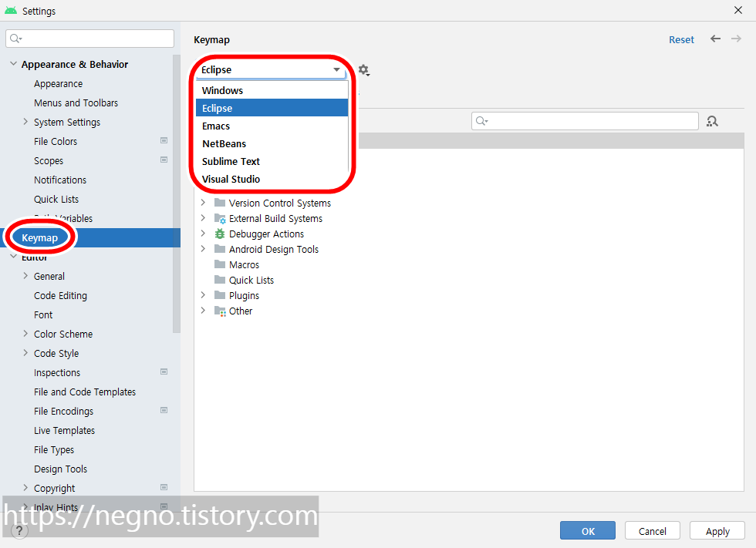Screen dimensions: 756x548
Task: Open Design Tools settings
Action: coord(60,469)
